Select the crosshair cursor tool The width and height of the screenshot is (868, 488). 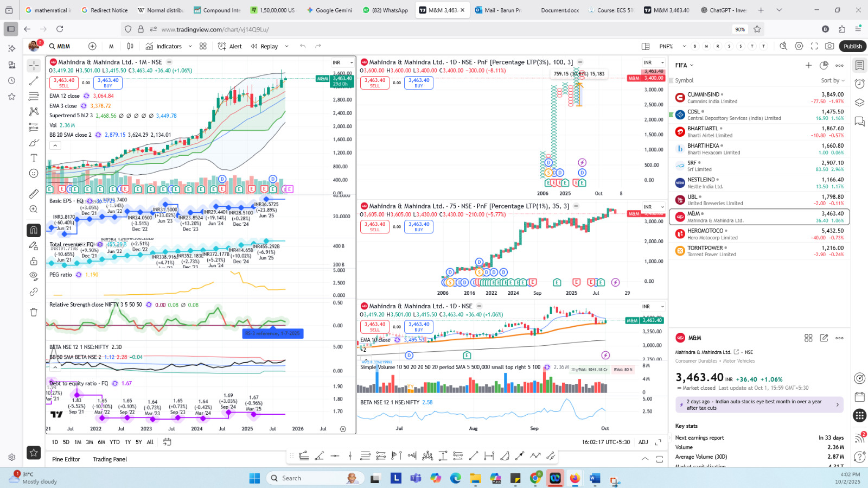34,66
